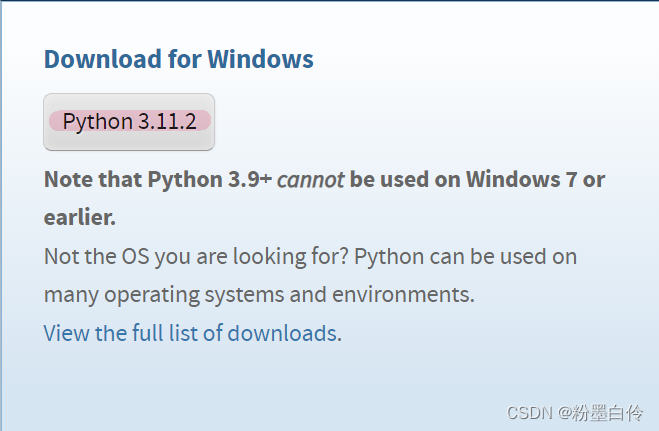Click the Python 3.9+ text in bold note
659x431 pixels.
pos(209,179)
